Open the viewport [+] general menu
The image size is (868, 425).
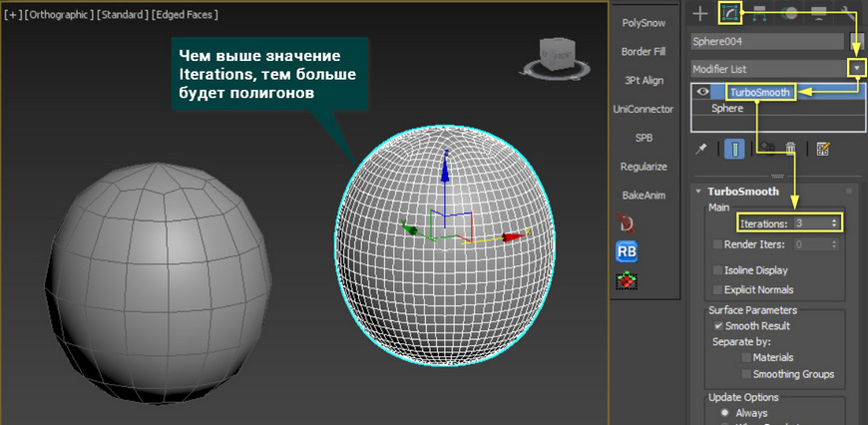13,15
